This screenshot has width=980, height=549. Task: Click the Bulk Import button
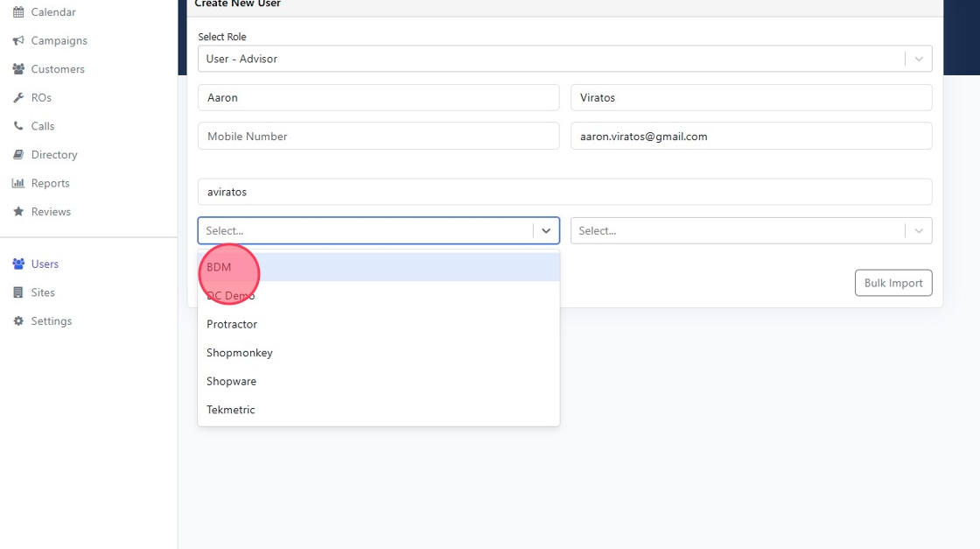(893, 283)
